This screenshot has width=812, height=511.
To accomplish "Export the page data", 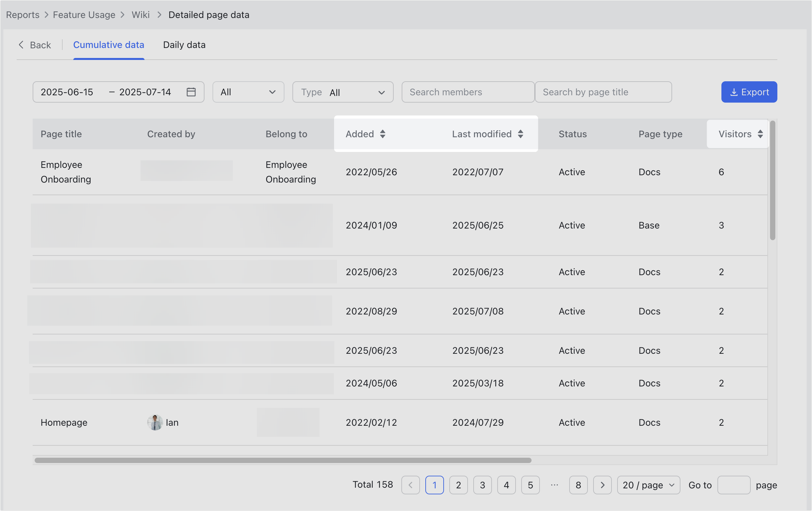I will 749,92.
